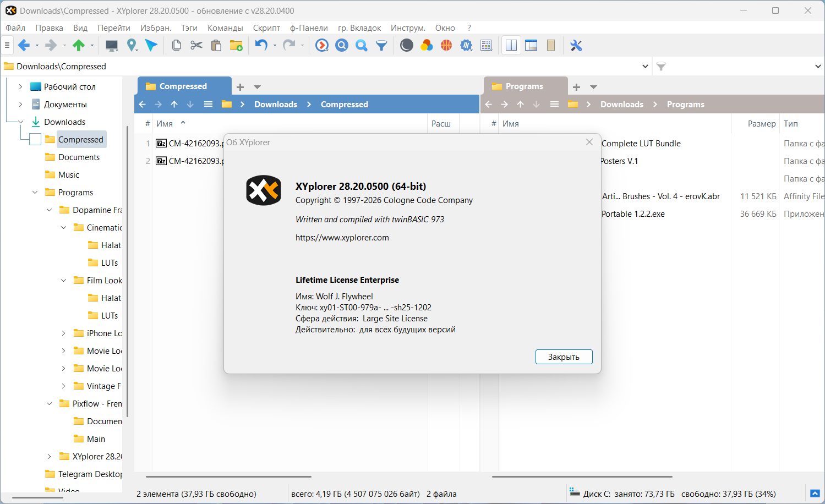Click the folder tree vertical scrollbar
Viewport: 825px width, 504px height.
[128, 271]
